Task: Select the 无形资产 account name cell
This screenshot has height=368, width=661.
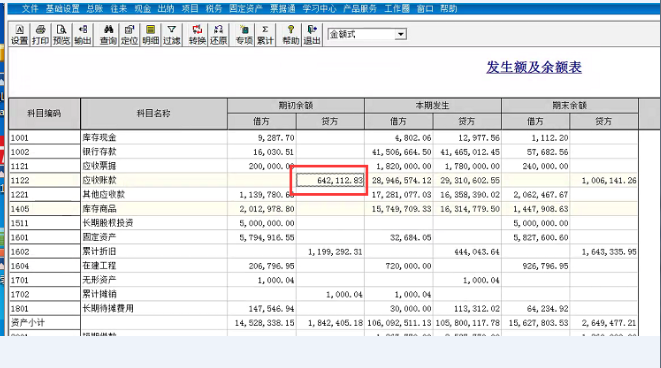Action: coord(153,280)
